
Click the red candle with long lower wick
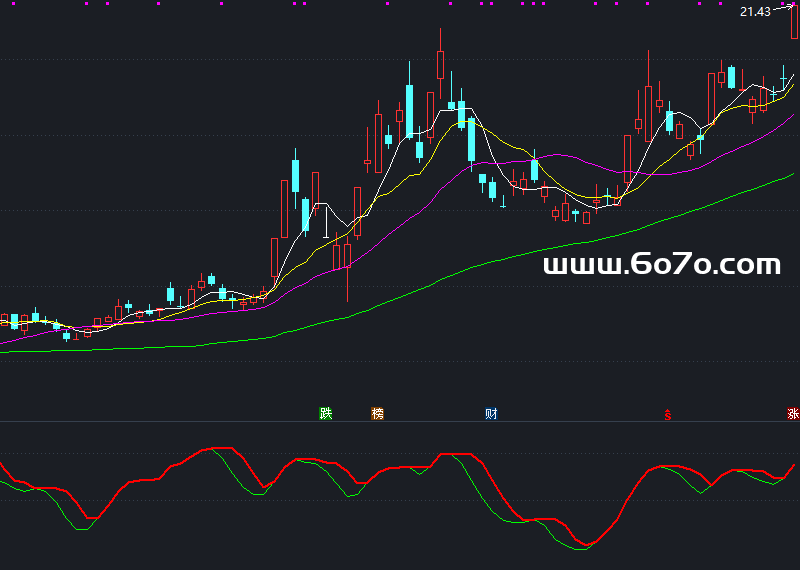(347, 255)
